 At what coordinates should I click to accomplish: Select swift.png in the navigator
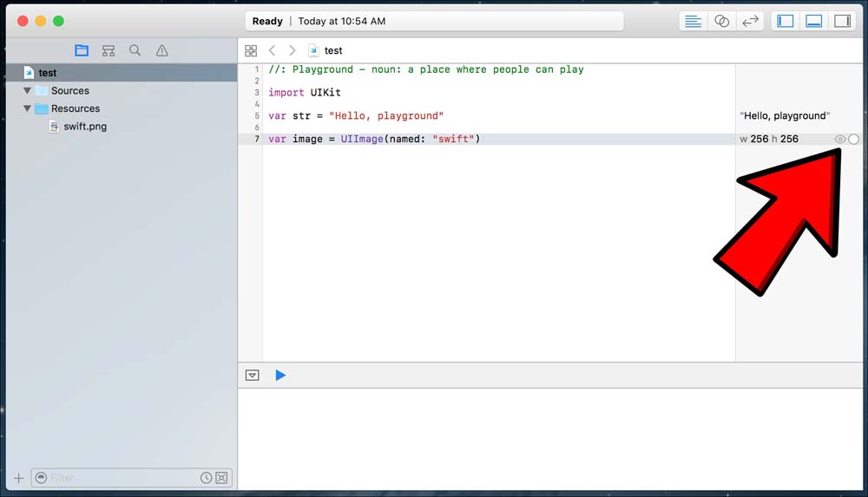pos(85,127)
